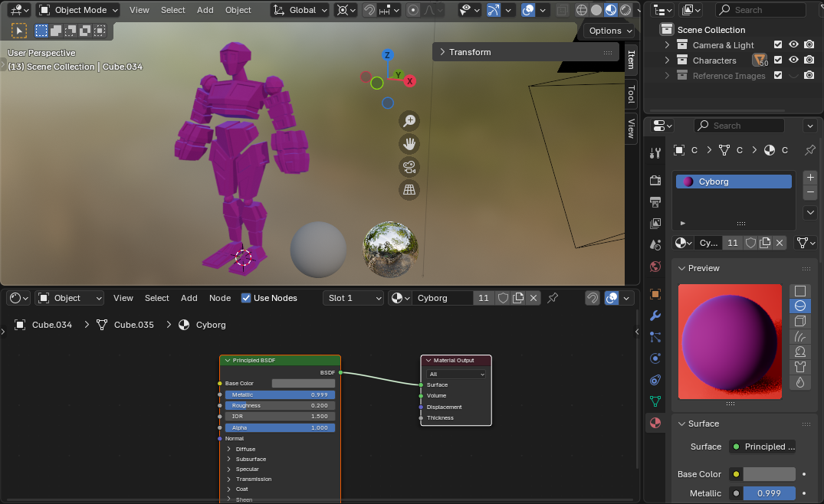Image resolution: width=824 pixels, height=504 pixels.
Task: Open the Object Mode dropdown
Action: pyautogui.click(x=79, y=10)
